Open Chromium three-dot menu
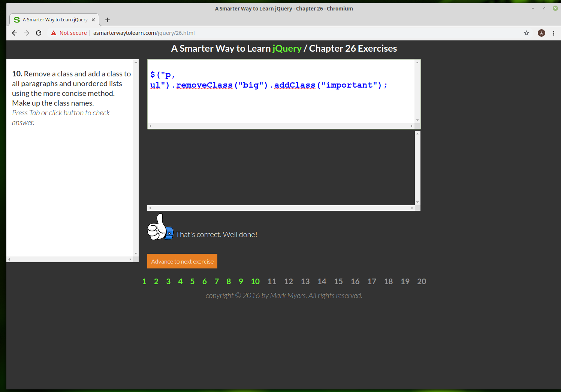Viewport: 561px width, 392px height. tap(554, 33)
